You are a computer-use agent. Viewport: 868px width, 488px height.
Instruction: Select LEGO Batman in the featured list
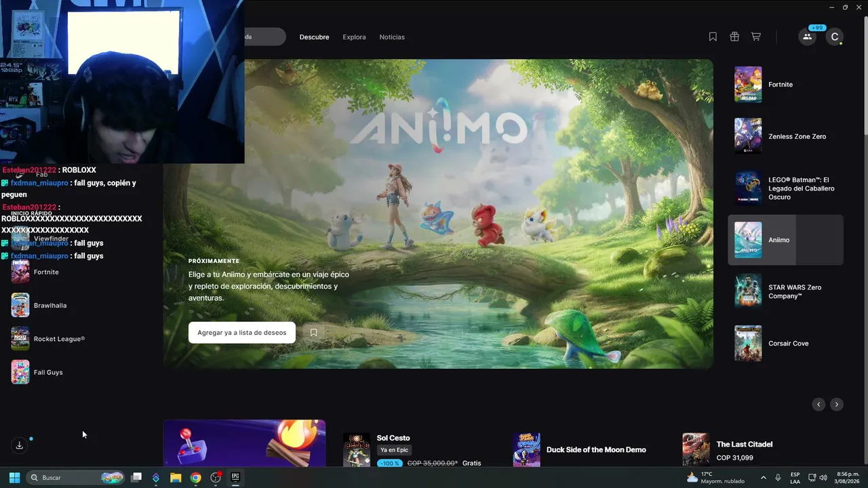[x=785, y=188]
